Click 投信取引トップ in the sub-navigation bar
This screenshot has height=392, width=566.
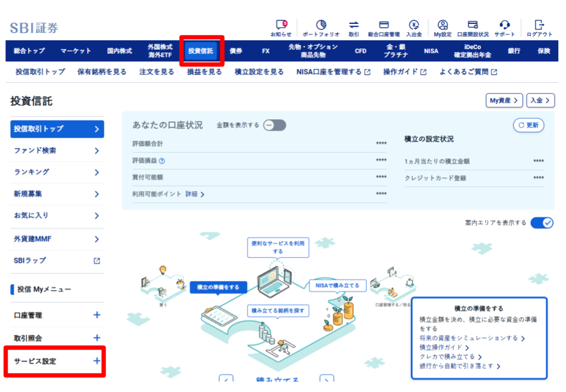(40, 72)
